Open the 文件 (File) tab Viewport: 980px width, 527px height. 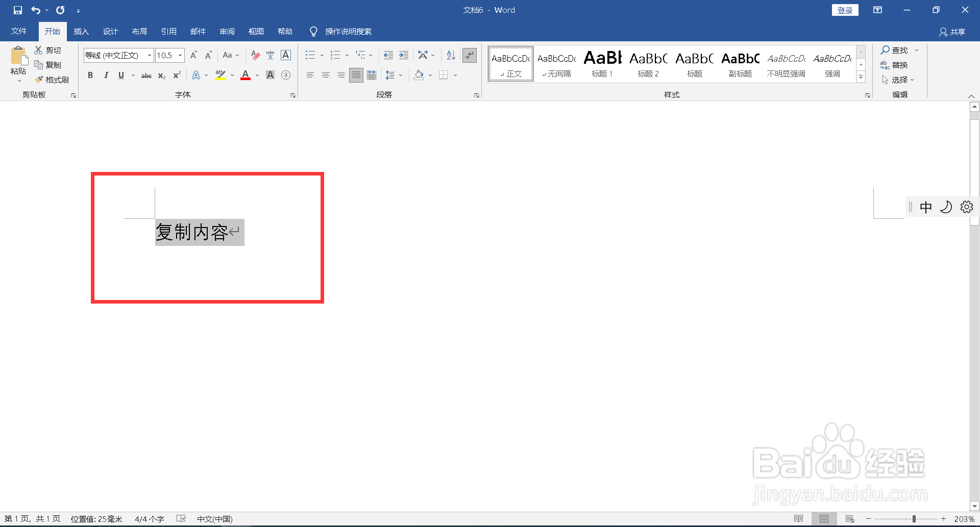(x=19, y=32)
